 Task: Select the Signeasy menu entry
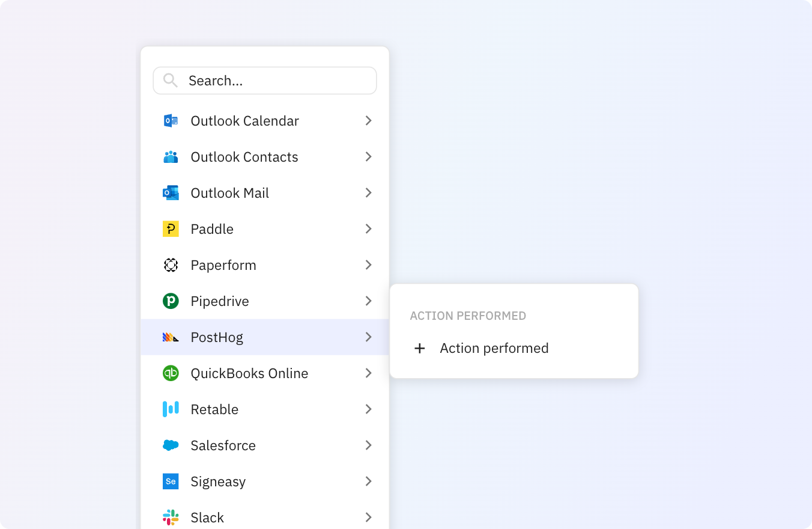coord(265,482)
